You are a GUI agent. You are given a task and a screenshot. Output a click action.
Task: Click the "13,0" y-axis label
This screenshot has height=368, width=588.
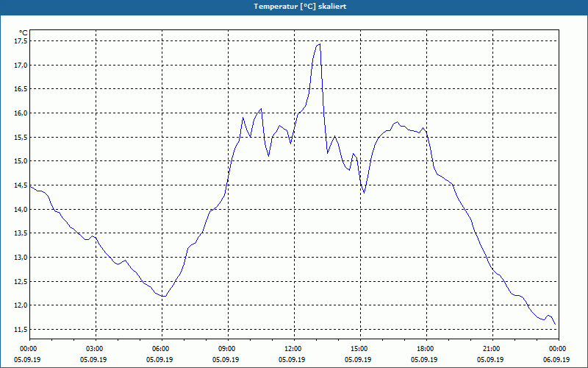point(21,257)
